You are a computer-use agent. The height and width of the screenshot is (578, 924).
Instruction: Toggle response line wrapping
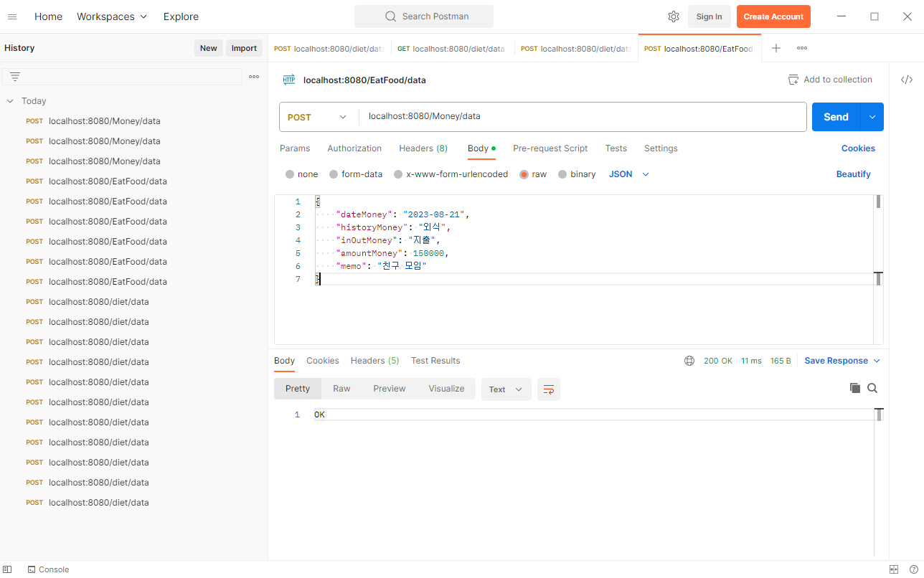[549, 389]
